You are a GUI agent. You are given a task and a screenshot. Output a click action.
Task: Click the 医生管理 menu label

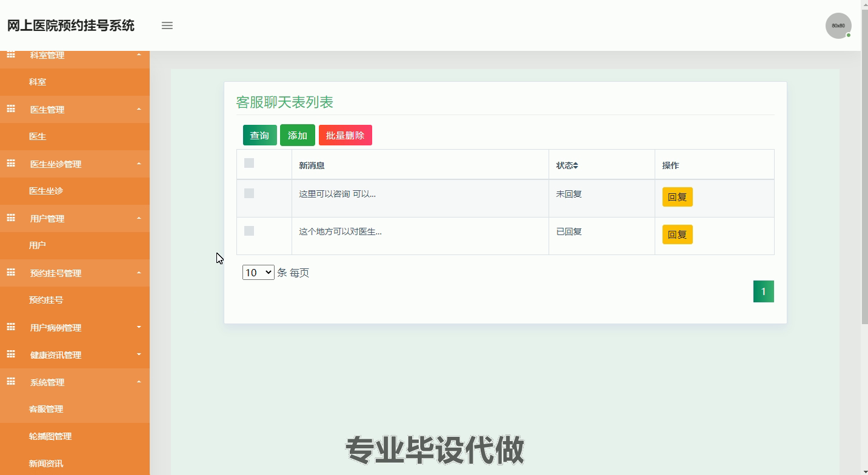[x=47, y=110]
